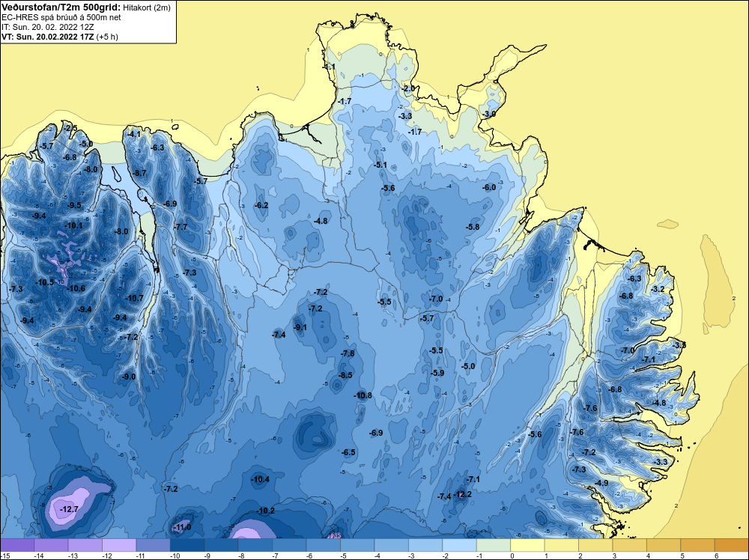The width and height of the screenshot is (749, 560).
Task: Click the -10.6 temperature label
Action: click(76, 288)
